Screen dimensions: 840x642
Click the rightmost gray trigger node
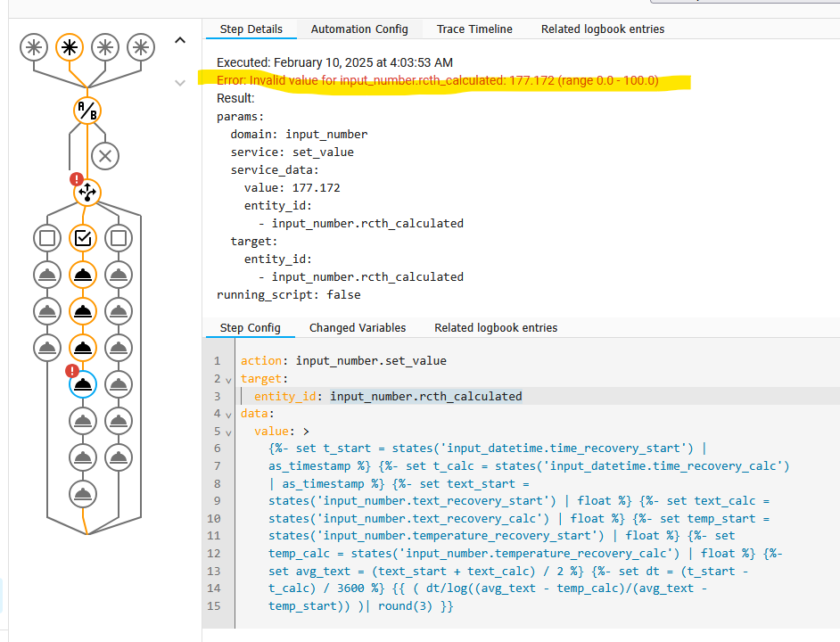pyautogui.click(x=141, y=47)
